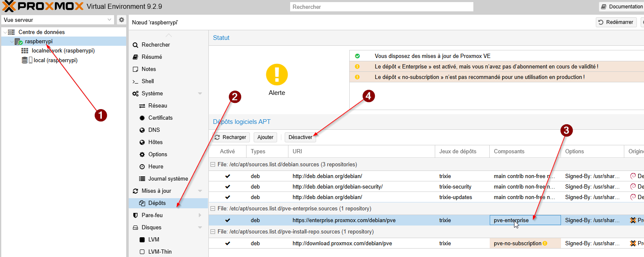Image resolution: width=644 pixels, height=257 pixels.
Task: Click enabled checkmark of trixie-updates row
Action: [228, 197]
